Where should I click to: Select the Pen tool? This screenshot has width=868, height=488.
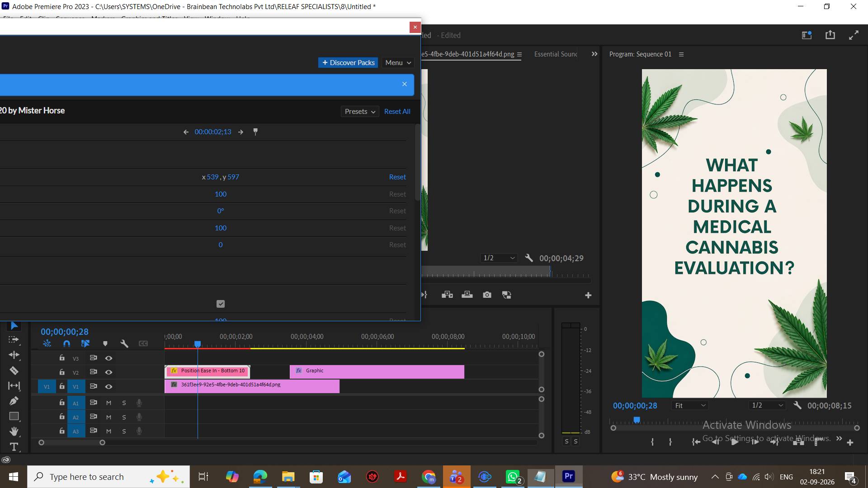(x=14, y=401)
